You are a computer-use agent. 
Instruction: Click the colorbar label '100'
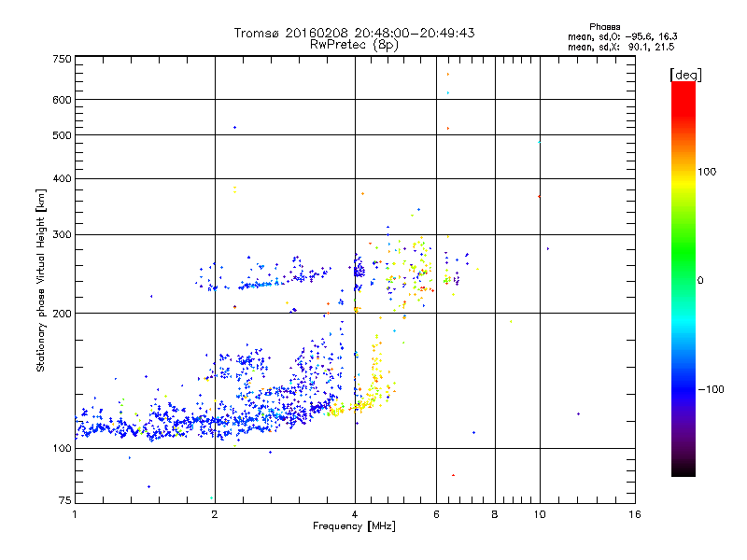(x=707, y=172)
